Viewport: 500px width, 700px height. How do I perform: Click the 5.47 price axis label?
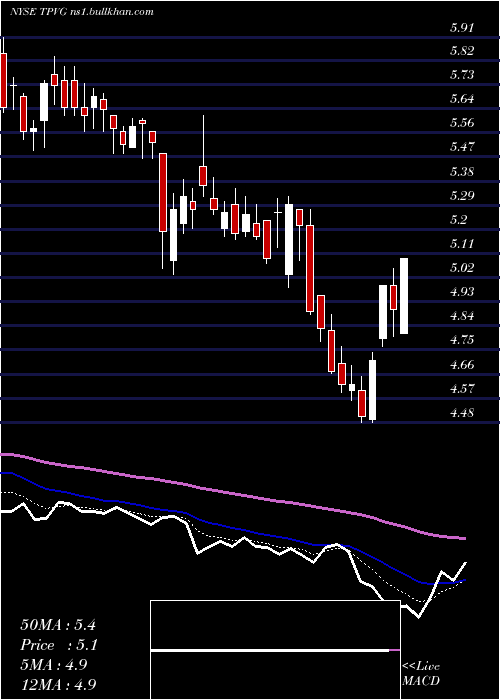[x=461, y=147]
